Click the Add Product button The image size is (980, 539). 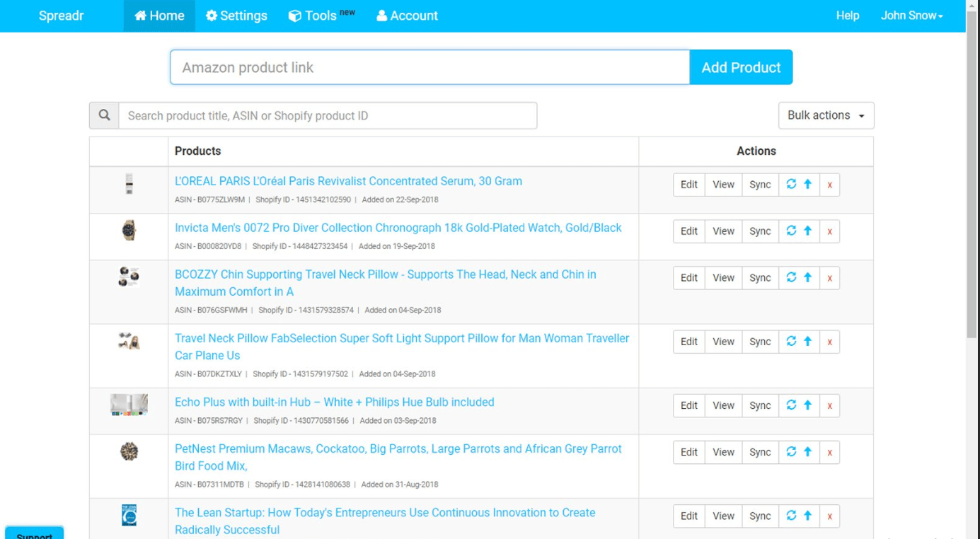(x=741, y=67)
